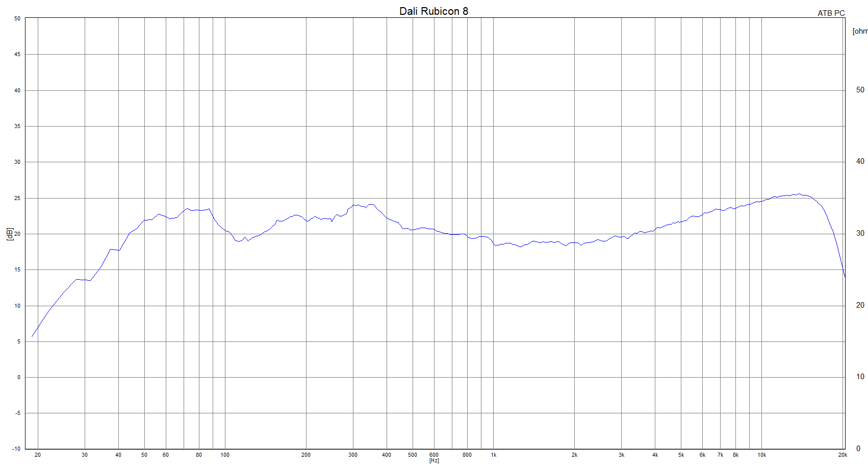Pick the 6k frequency label
Viewport: 868px width, 469px height.
[703, 455]
